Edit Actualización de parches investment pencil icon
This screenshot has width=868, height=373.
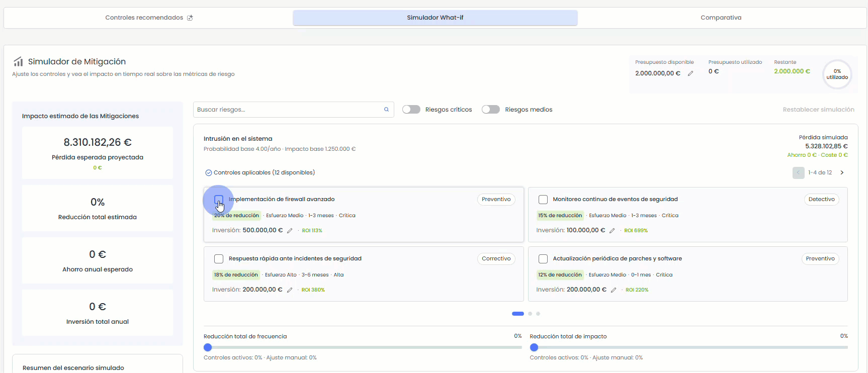coord(614,290)
